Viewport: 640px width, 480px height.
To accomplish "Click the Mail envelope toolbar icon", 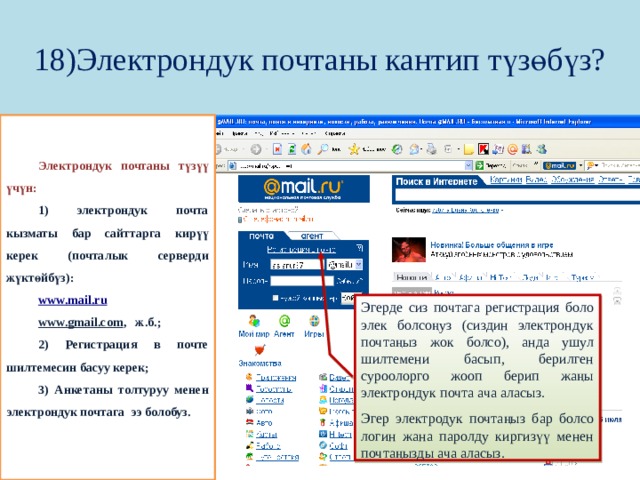I will coord(415,149).
